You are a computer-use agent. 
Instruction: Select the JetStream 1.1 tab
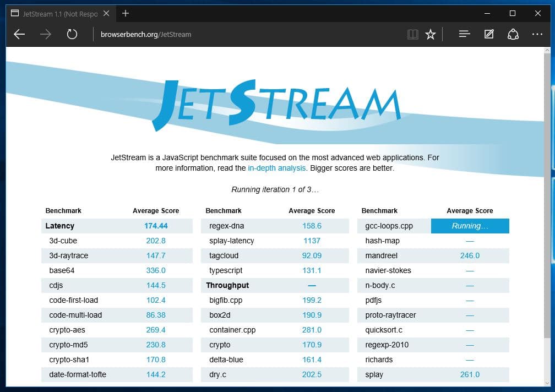(x=55, y=13)
